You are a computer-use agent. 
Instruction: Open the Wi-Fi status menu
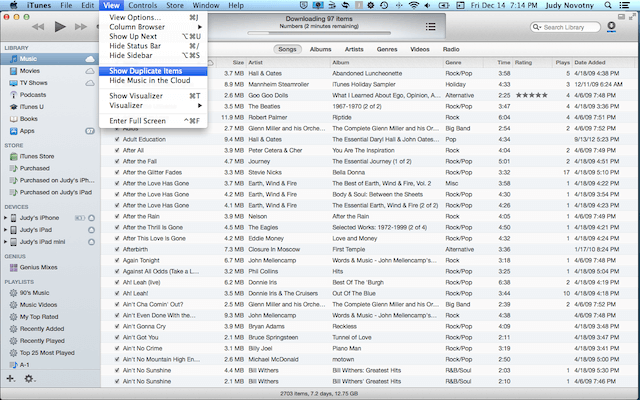pyautogui.click(x=414, y=5)
